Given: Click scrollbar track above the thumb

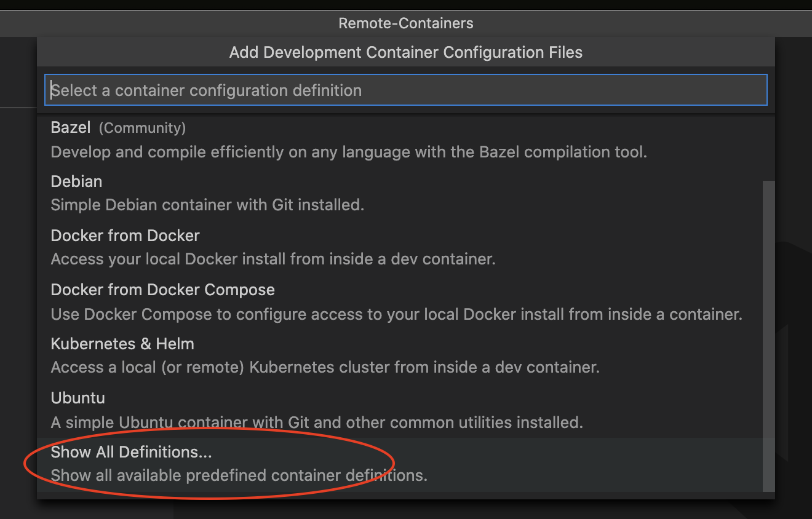Looking at the screenshot, I should point(768,148).
